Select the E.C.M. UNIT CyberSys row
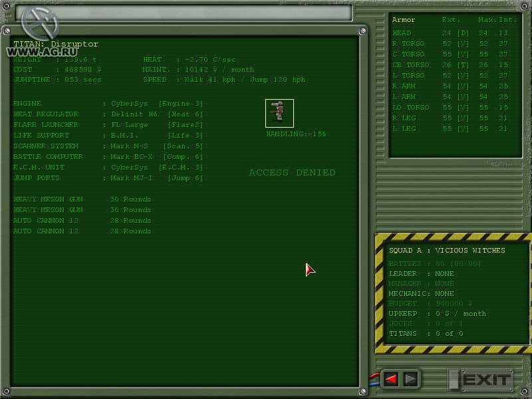Screen dimensions: 532x399 tap(108, 168)
